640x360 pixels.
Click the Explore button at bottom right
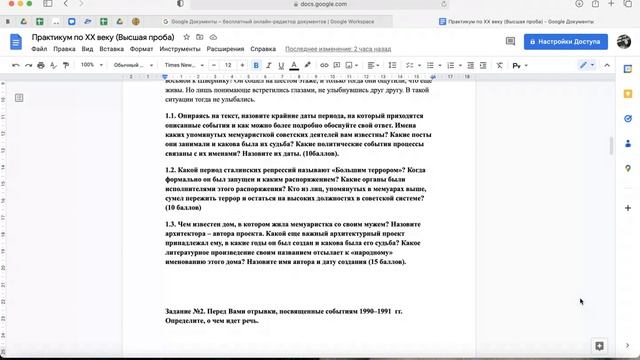click(599, 346)
